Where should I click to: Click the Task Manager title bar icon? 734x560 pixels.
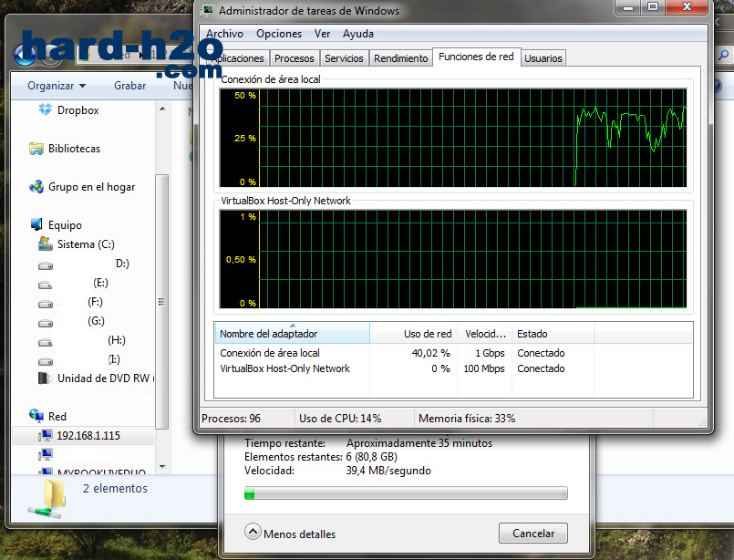(x=207, y=10)
